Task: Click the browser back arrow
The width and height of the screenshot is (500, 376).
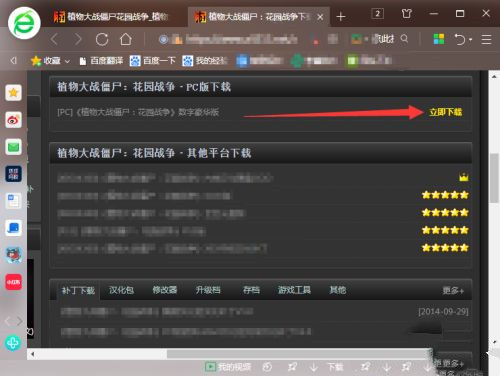Action: tap(54, 39)
